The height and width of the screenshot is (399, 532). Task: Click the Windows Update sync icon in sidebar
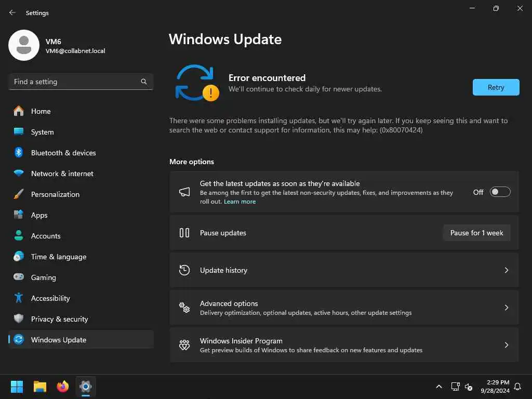tap(19, 339)
